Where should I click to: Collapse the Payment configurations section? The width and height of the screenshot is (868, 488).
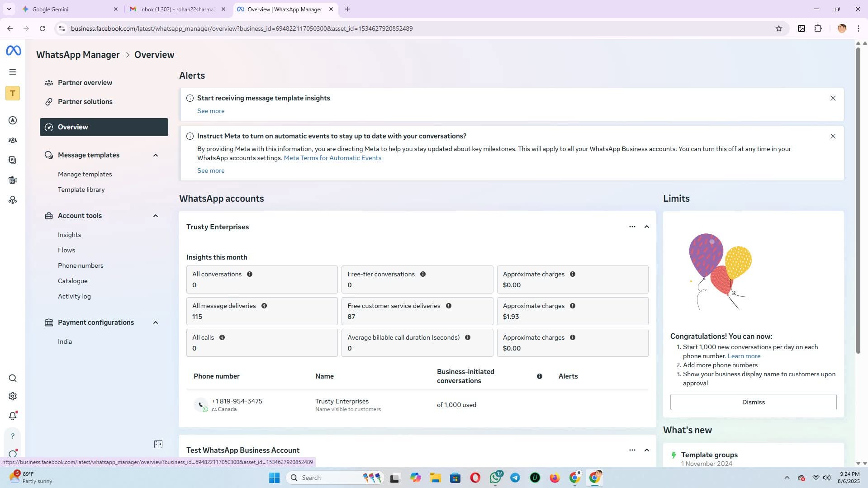(x=156, y=322)
